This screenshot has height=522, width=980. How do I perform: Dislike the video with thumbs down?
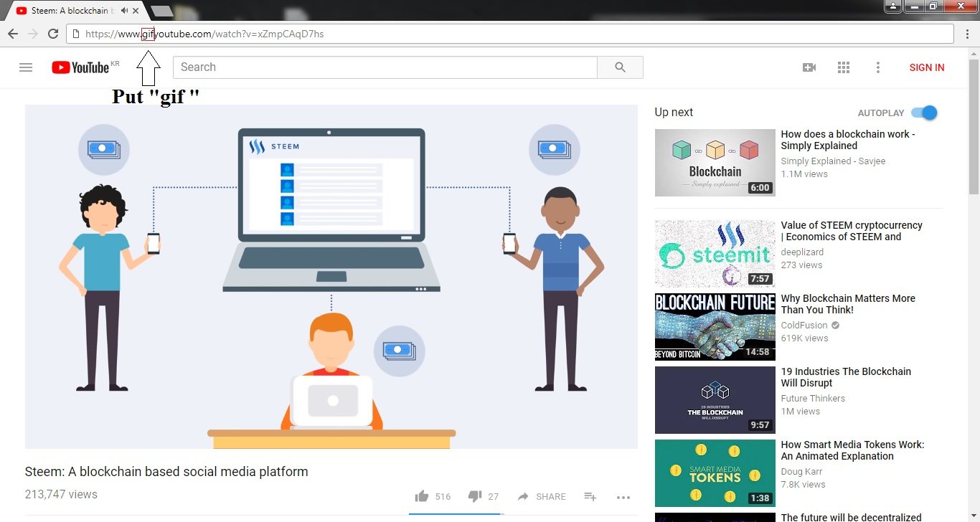tap(474, 496)
